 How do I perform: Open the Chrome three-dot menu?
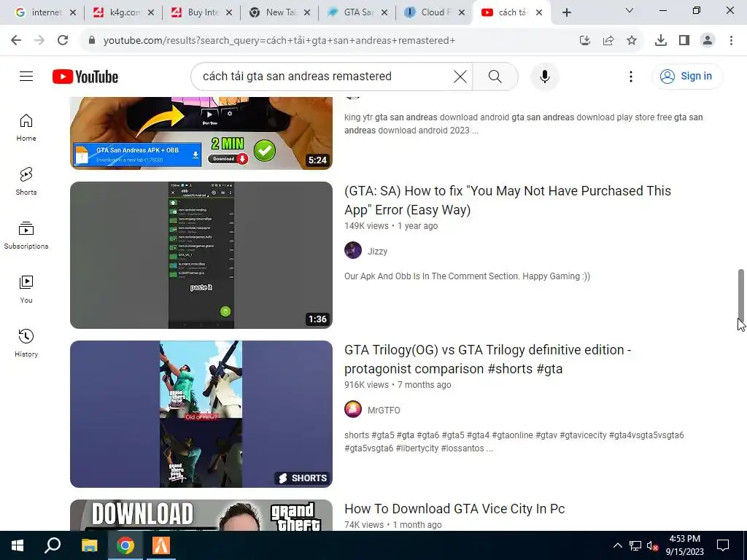[x=731, y=41]
